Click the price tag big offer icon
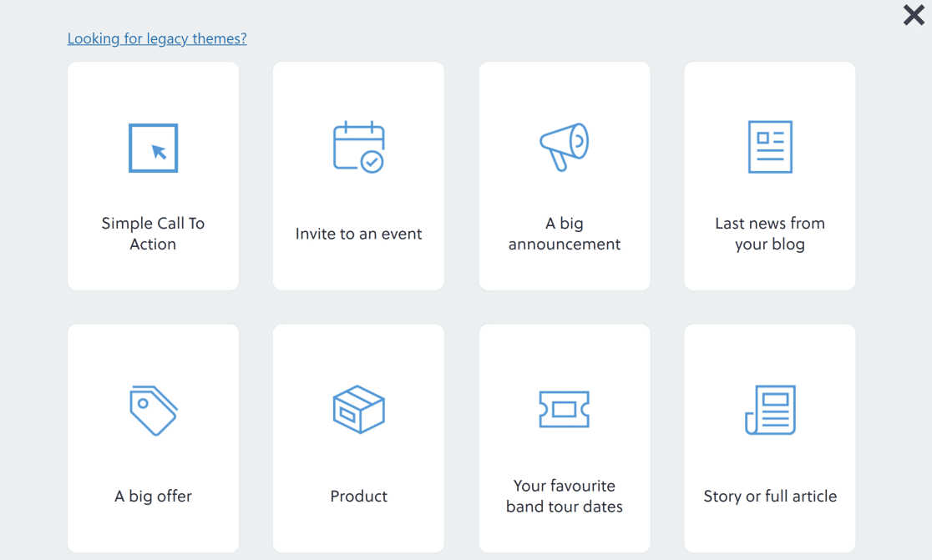This screenshot has height=560, width=932. coord(154,411)
